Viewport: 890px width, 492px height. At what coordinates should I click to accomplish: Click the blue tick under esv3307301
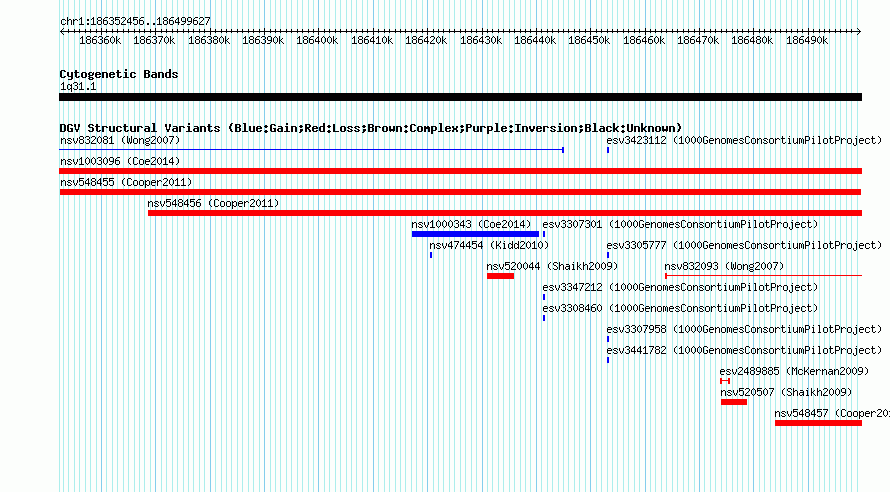point(544,234)
